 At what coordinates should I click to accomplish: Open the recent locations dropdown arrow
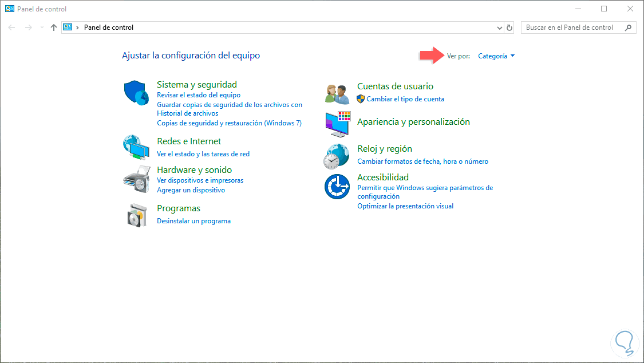pos(42,27)
